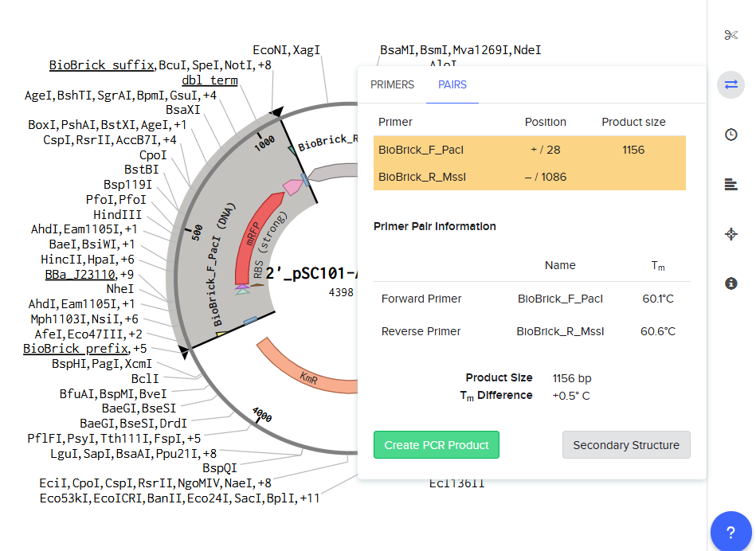
Task: Click the blue help question mark button
Action: click(x=731, y=532)
